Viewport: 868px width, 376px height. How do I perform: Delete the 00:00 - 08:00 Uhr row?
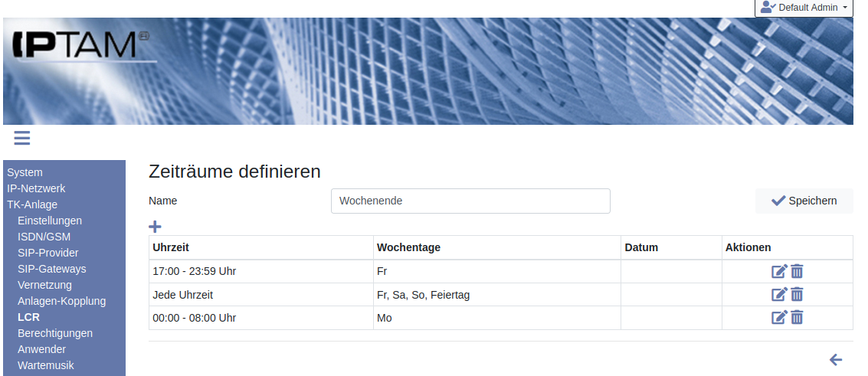(797, 317)
